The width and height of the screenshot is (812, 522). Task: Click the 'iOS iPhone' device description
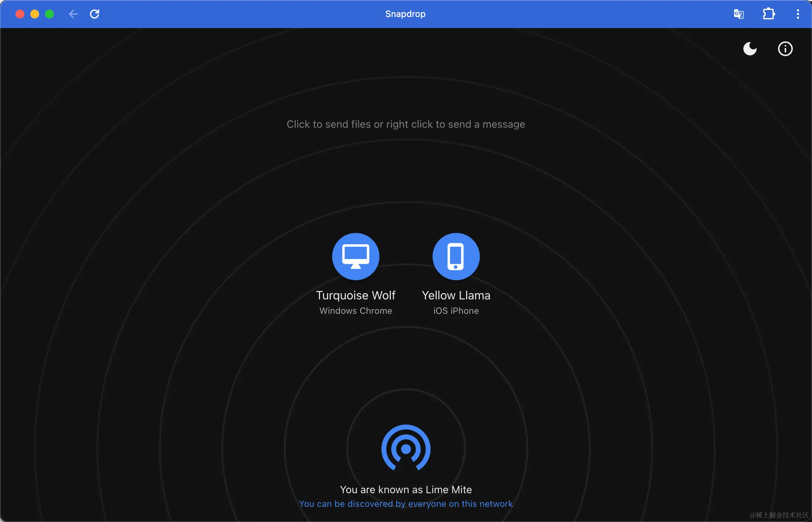tap(456, 311)
